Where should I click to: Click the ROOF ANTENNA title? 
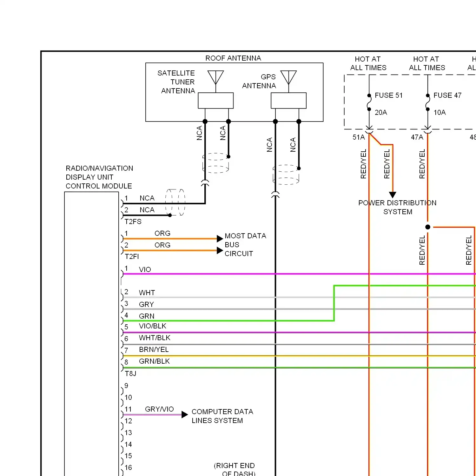(233, 58)
